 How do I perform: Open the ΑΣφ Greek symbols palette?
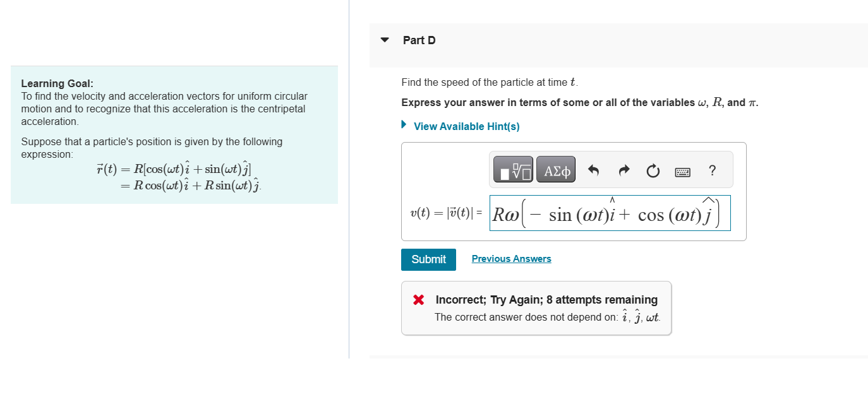pos(556,169)
